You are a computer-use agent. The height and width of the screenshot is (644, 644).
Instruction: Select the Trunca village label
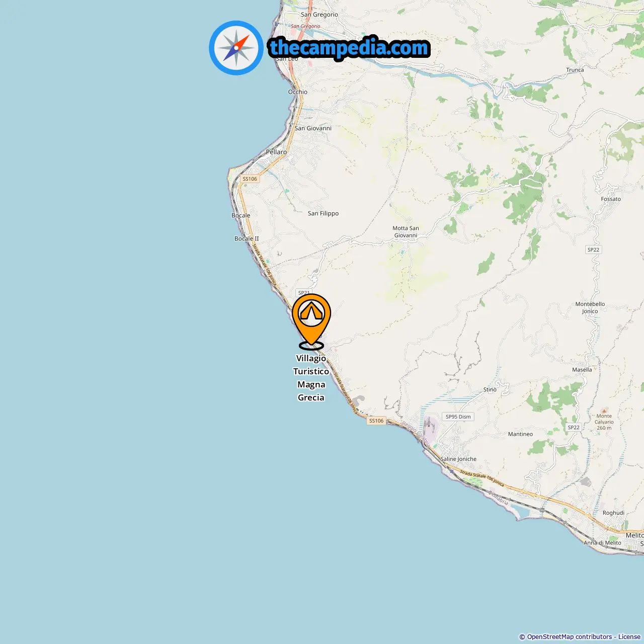click(x=575, y=70)
